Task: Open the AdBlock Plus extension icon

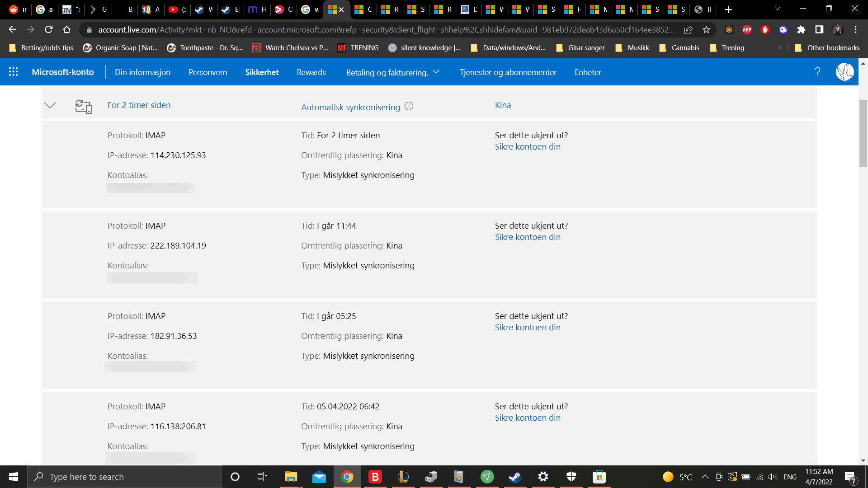Action: [747, 30]
